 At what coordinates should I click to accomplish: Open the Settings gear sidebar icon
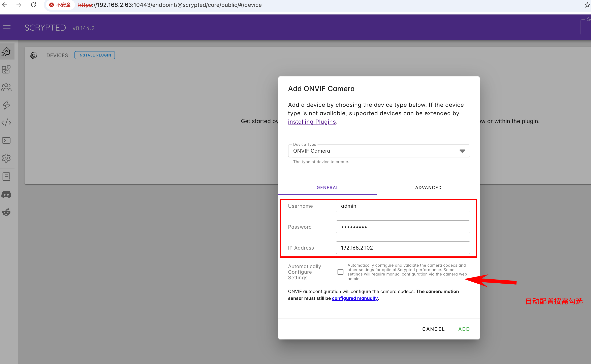coord(6,158)
